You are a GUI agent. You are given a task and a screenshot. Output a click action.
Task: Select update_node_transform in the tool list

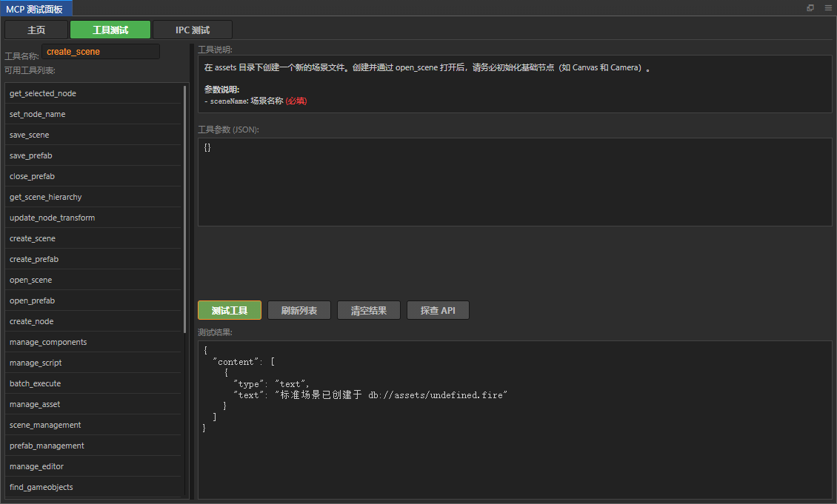click(93, 218)
